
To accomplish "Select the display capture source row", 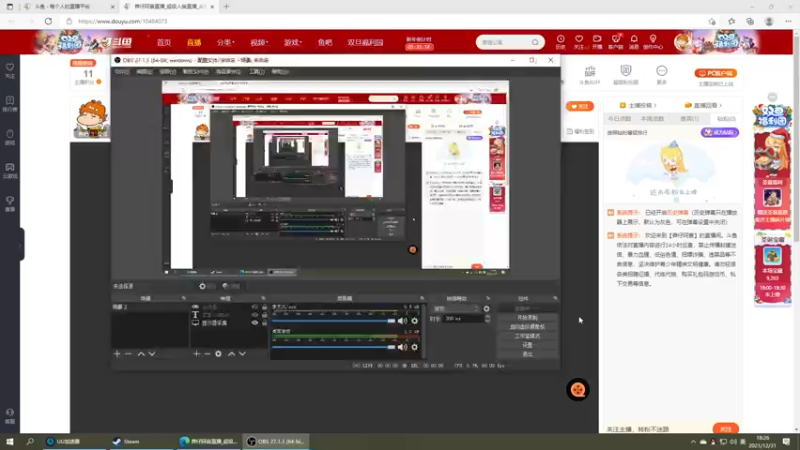I will pos(229,323).
